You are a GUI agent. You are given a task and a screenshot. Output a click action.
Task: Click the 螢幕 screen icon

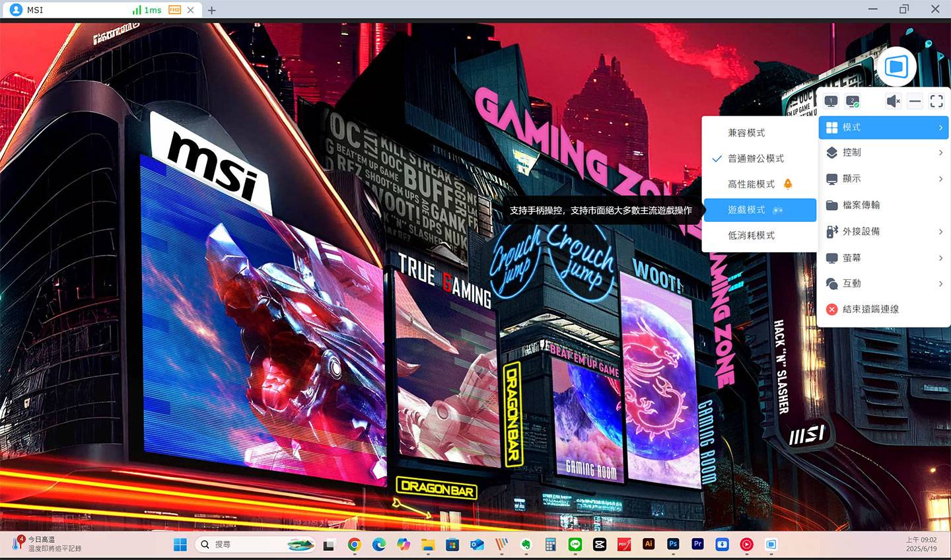coord(832,258)
